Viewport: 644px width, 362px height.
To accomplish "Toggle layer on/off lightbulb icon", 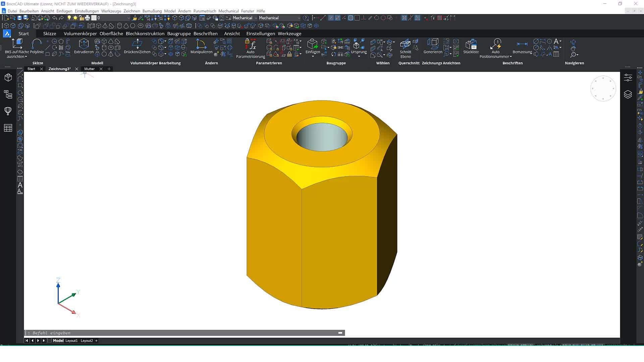I will (x=69, y=18).
